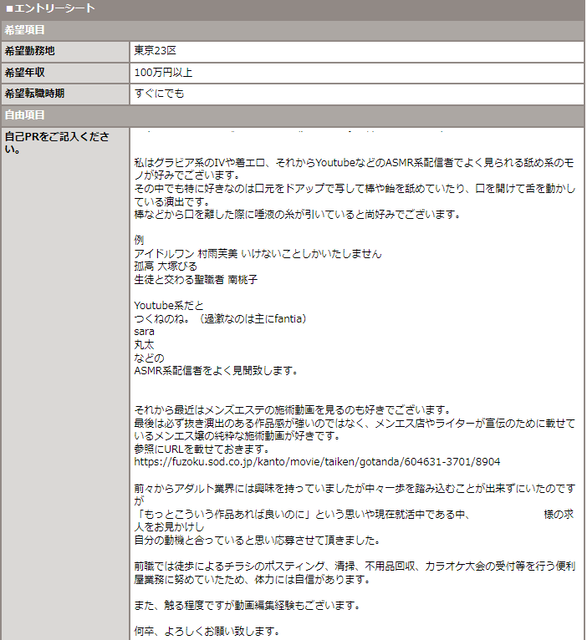Click the 自己PRをご記入ください label
The height and width of the screenshot is (640, 587).
[57, 142]
